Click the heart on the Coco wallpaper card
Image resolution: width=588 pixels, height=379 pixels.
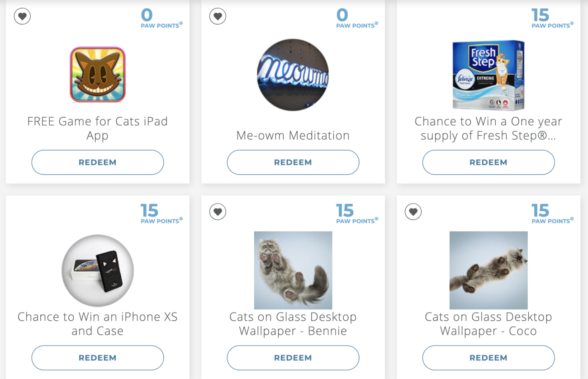(413, 212)
